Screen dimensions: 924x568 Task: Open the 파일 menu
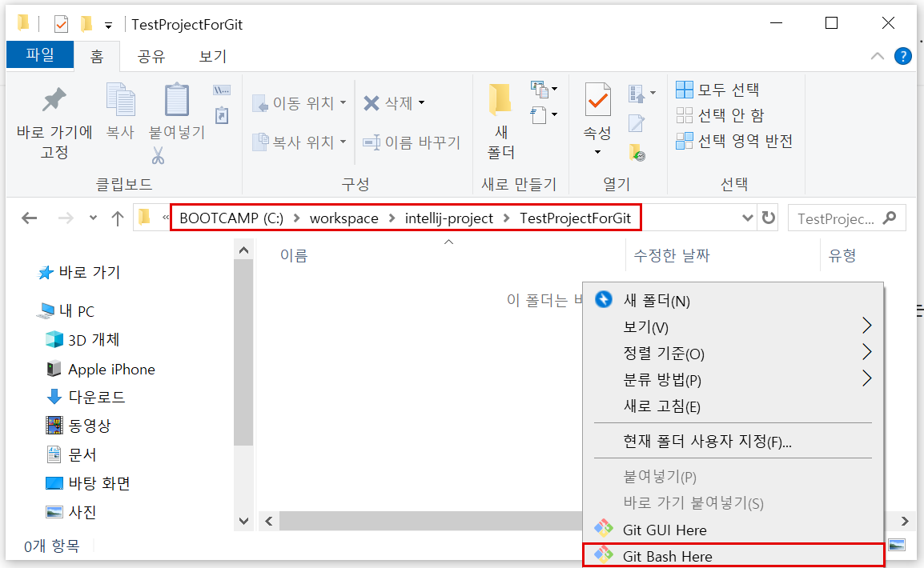tap(39, 56)
